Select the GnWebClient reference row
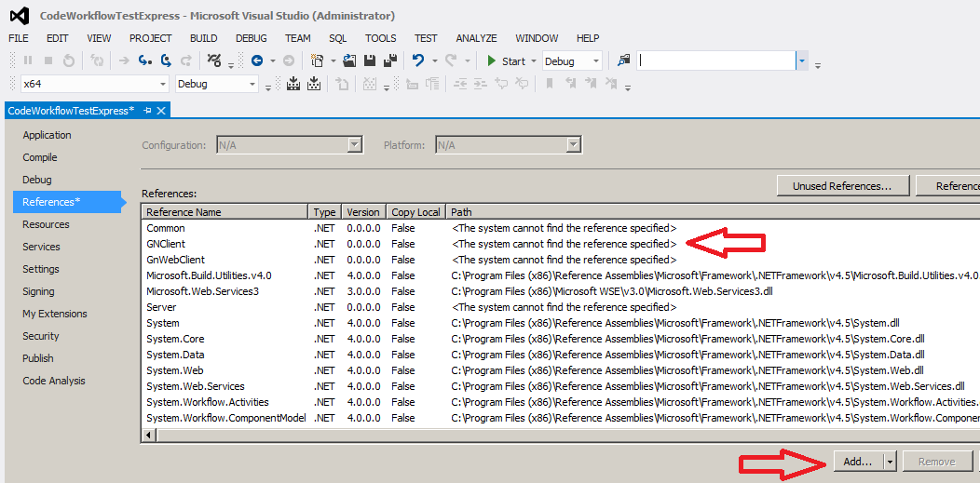The width and height of the screenshot is (980, 483). pyautogui.click(x=561, y=260)
